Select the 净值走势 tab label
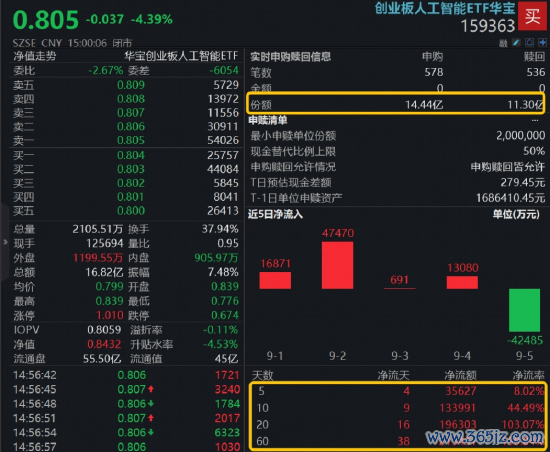 click(35, 56)
